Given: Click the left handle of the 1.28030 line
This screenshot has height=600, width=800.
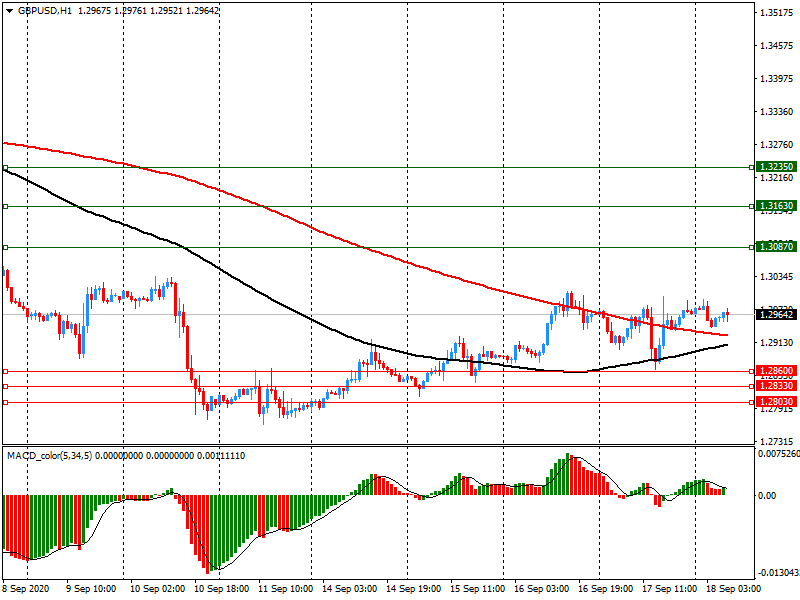Looking at the screenshot, I should (6, 403).
